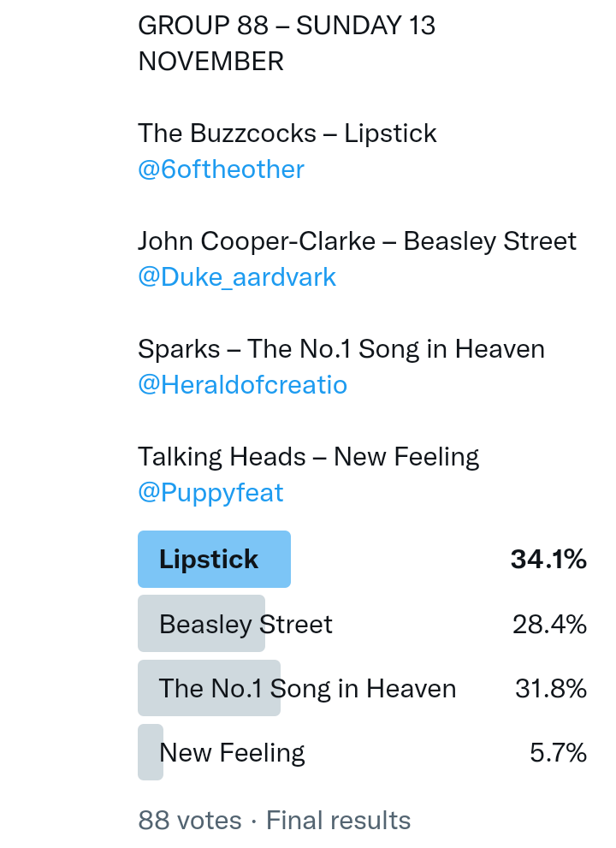The height and width of the screenshot is (848, 616).
Task: Click the blue Lipstick poll result bar
Action: point(214,560)
